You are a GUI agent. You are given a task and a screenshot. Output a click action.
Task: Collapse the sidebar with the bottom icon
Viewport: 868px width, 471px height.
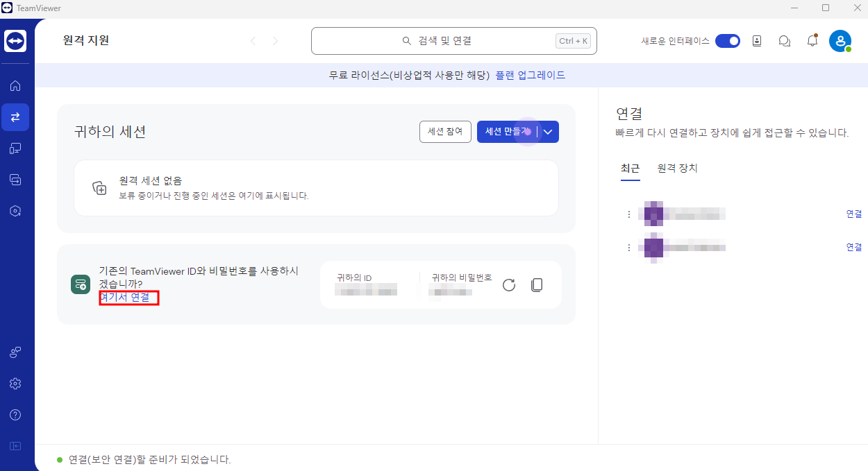click(x=15, y=445)
